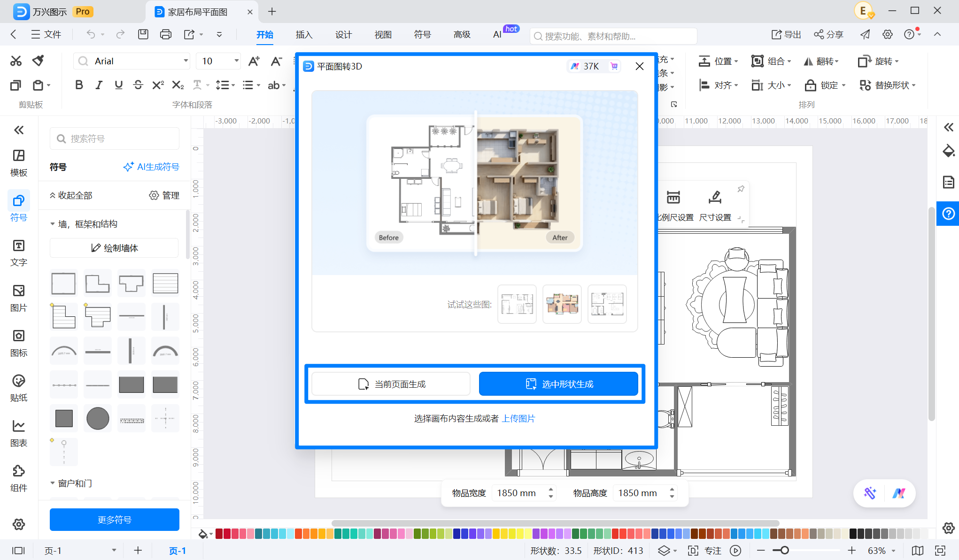Open the Rotate (旋转) dropdown
959x560 pixels.
878,61
